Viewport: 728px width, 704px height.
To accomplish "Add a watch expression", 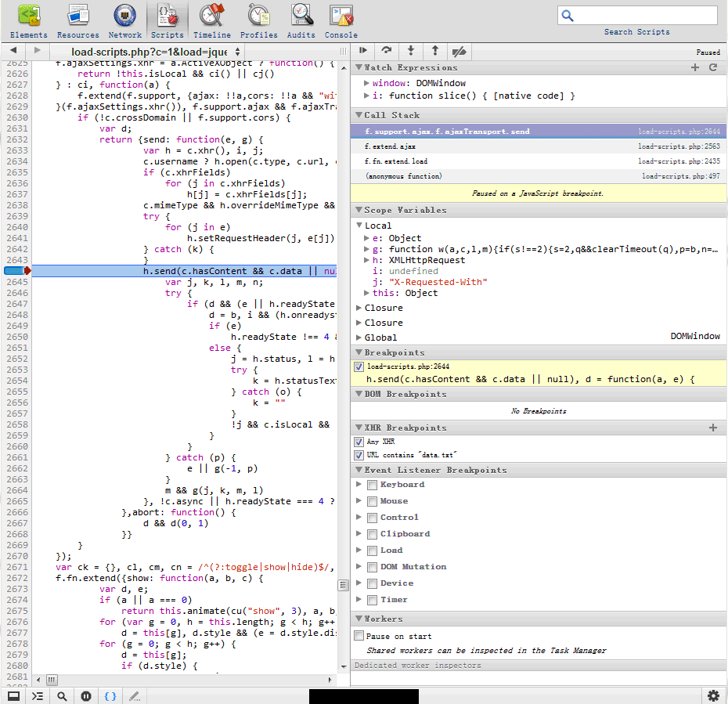I will click(x=694, y=68).
